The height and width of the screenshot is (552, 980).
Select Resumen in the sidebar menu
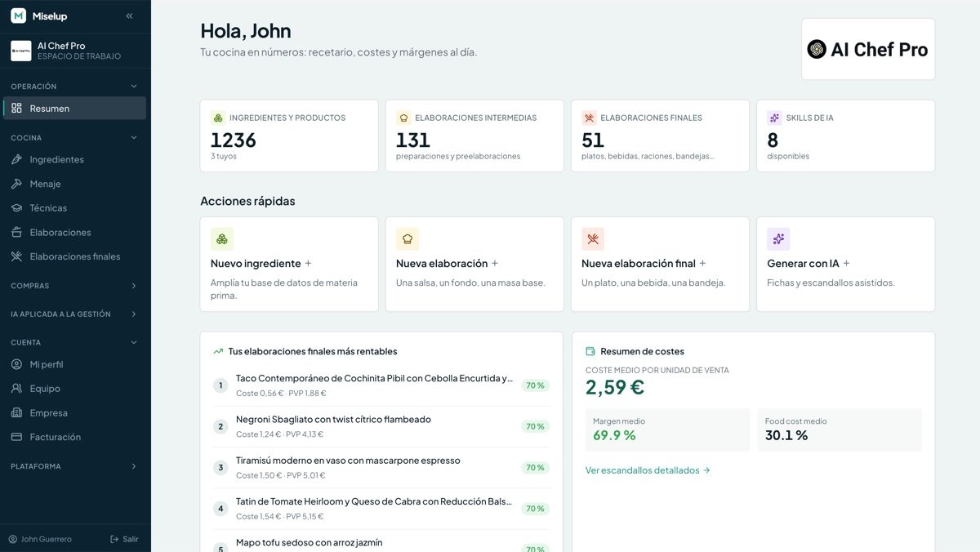coord(75,108)
